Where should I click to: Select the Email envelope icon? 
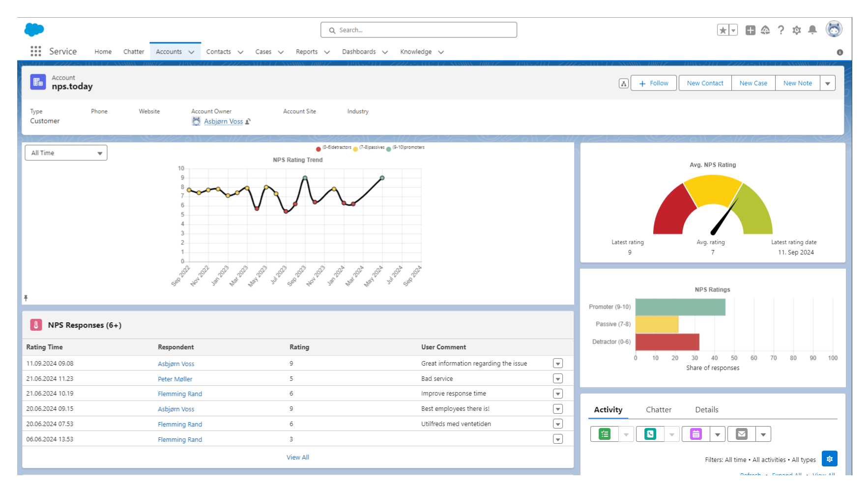point(742,433)
